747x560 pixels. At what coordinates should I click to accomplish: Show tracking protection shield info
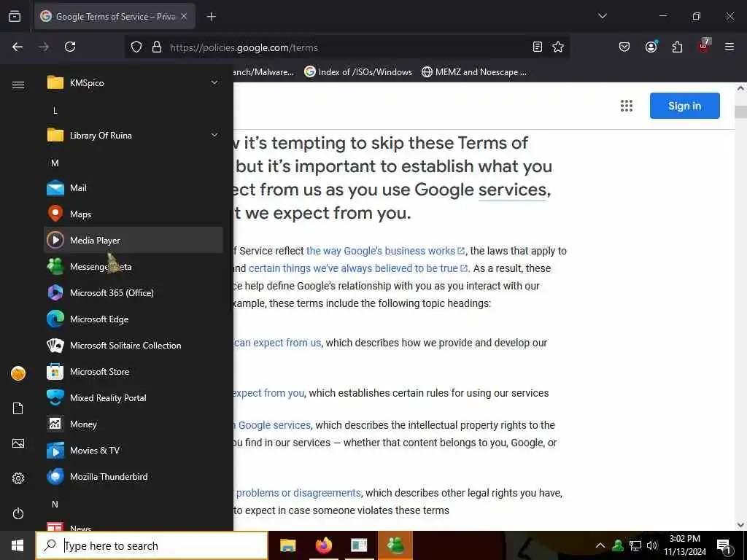point(136,47)
